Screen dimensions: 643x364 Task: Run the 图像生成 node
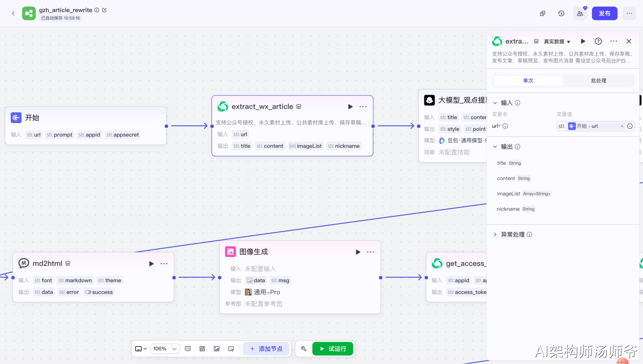coord(358,252)
